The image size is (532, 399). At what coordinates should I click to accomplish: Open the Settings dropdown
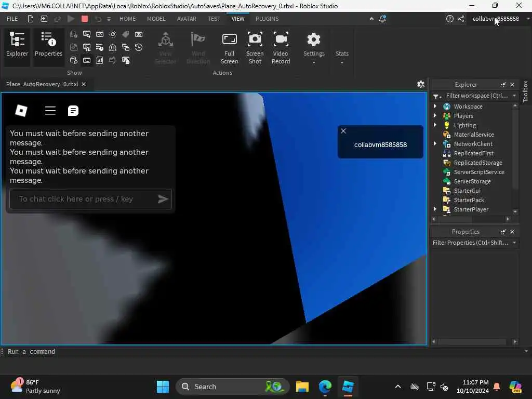point(314,48)
